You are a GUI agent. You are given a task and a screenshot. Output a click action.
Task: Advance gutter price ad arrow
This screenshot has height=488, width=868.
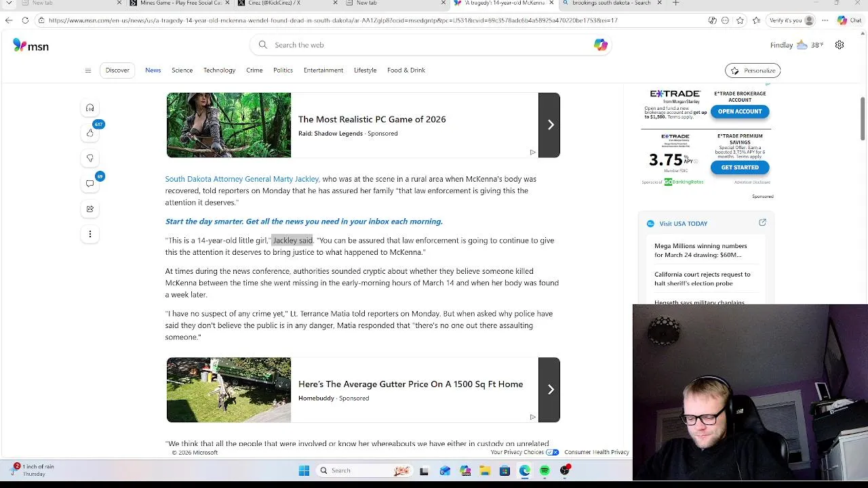pyautogui.click(x=549, y=390)
